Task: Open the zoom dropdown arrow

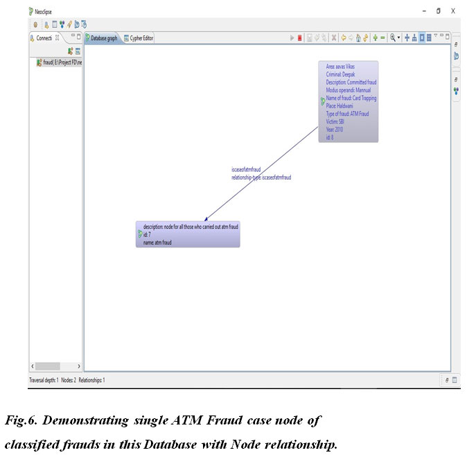Action: click(399, 37)
